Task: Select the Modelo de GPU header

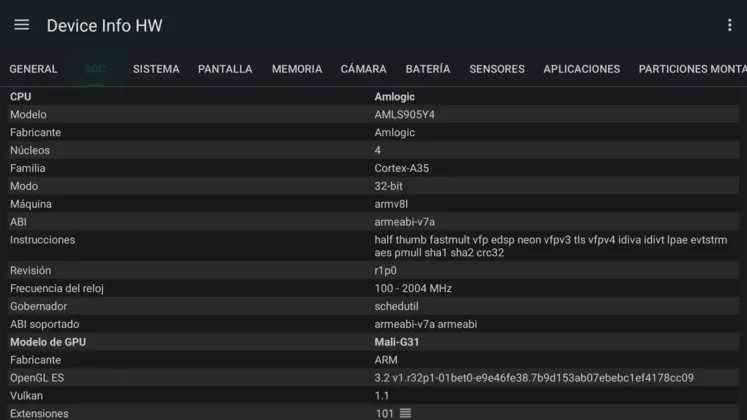Action: (48, 342)
